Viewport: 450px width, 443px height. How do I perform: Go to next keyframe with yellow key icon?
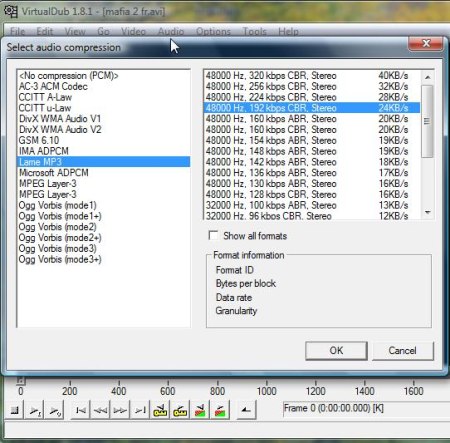(x=180, y=410)
